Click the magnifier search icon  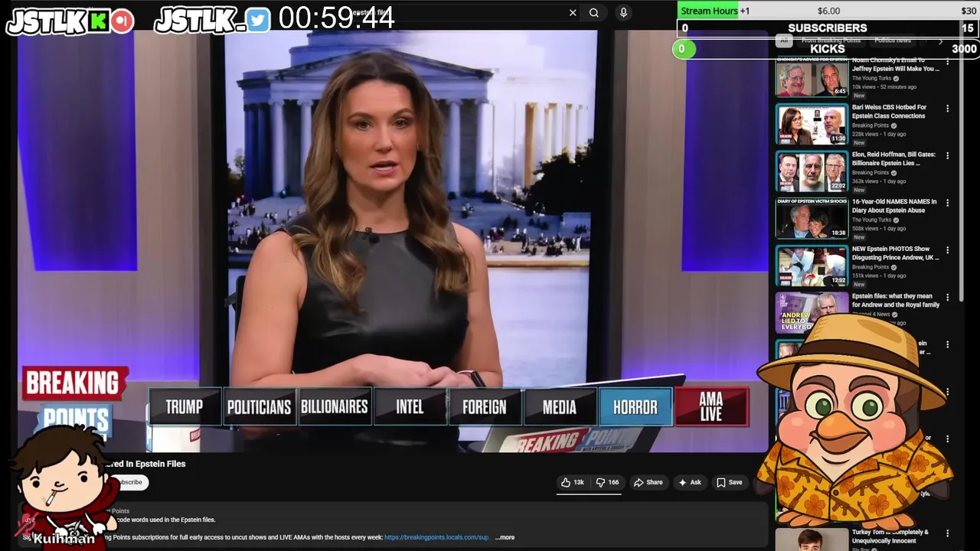click(x=594, y=12)
